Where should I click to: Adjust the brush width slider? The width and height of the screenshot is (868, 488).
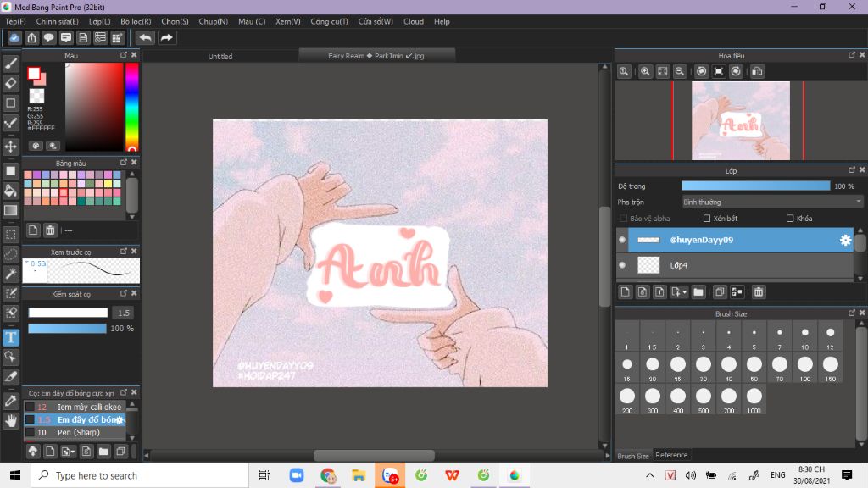click(x=68, y=313)
